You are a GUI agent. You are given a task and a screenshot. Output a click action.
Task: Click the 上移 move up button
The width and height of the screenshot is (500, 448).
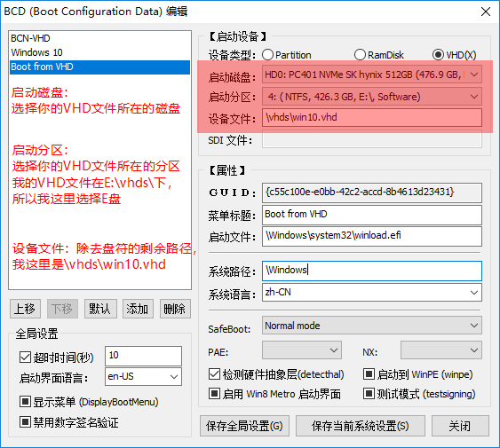pos(25,309)
